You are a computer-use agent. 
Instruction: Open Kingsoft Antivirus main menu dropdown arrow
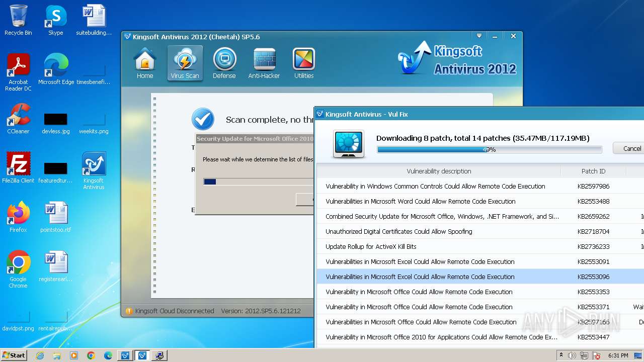click(479, 36)
